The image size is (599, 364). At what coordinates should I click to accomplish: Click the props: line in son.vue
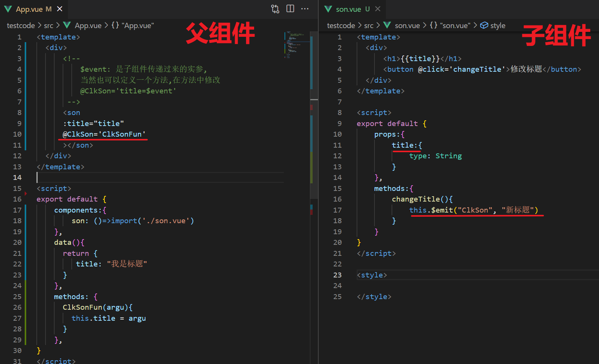[x=389, y=134]
